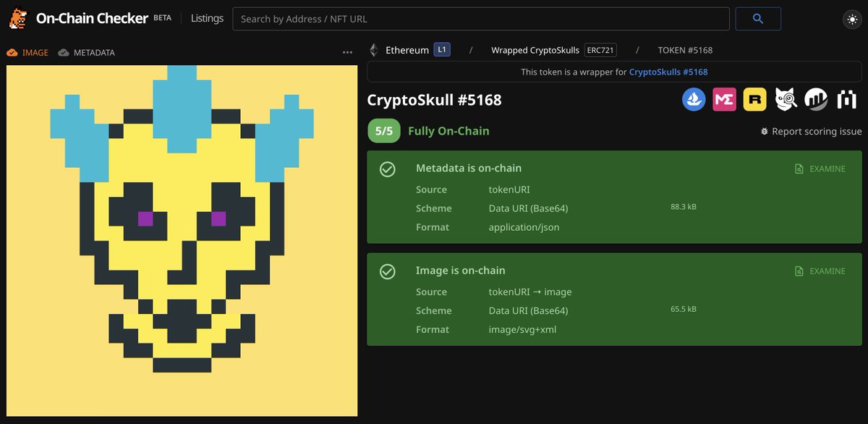Open the Listings page
This screenshot has width=868, height=424.
click(x=207, y=19)
